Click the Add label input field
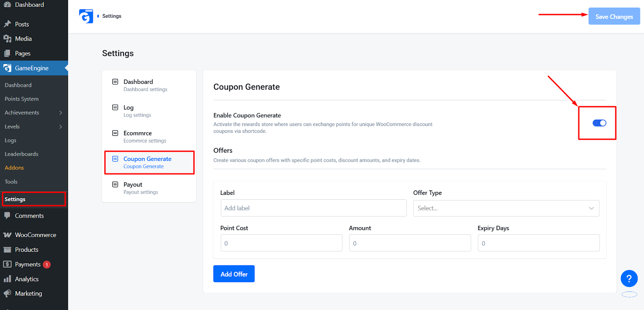 click(314, 208)
